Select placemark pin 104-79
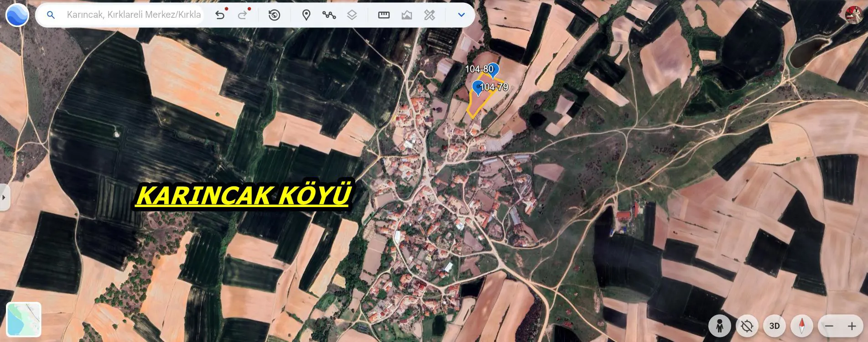The width and height of the screenshot is (868, 342). [x=478, y=87]
